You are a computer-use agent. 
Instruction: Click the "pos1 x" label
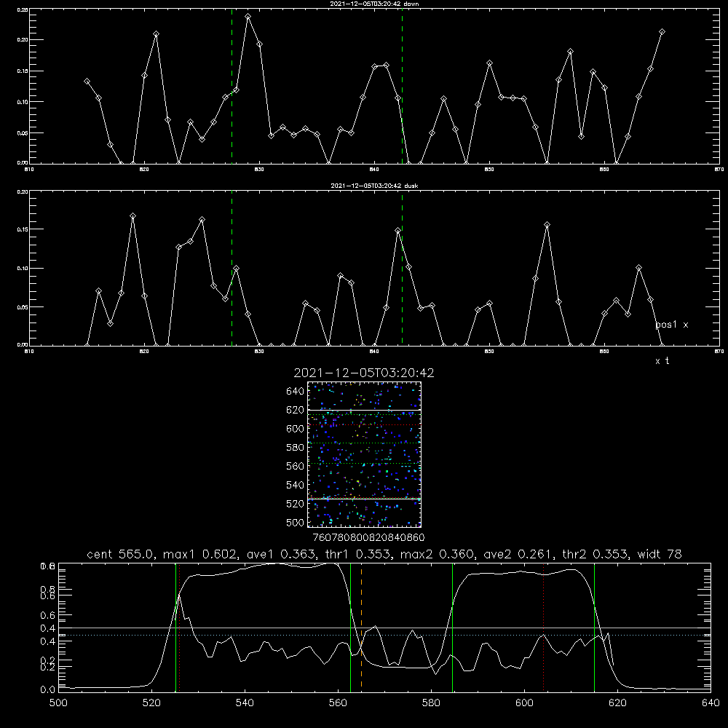[x=672, y=325]
